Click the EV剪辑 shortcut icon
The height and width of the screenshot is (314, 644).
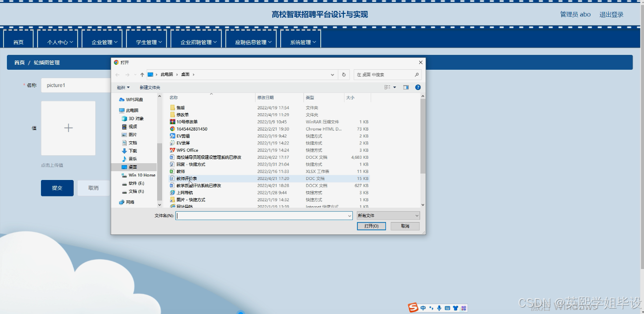[172, 136]
